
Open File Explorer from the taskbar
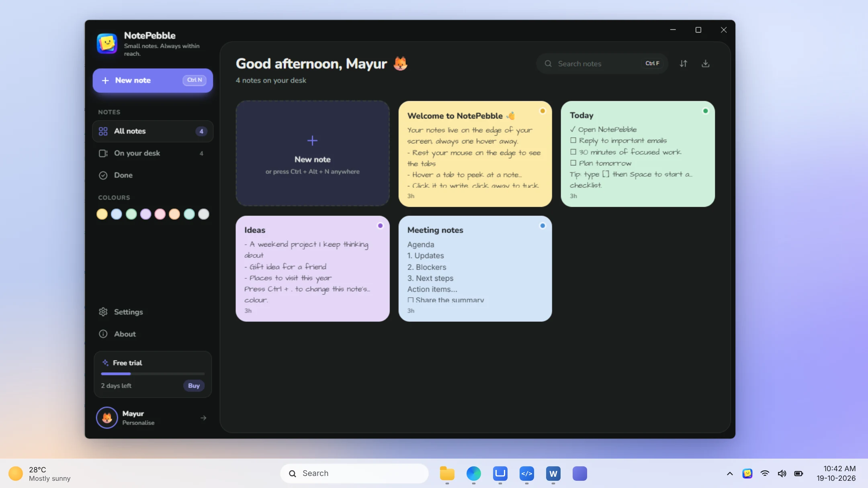pyautogui.click(x=447, y=474)
